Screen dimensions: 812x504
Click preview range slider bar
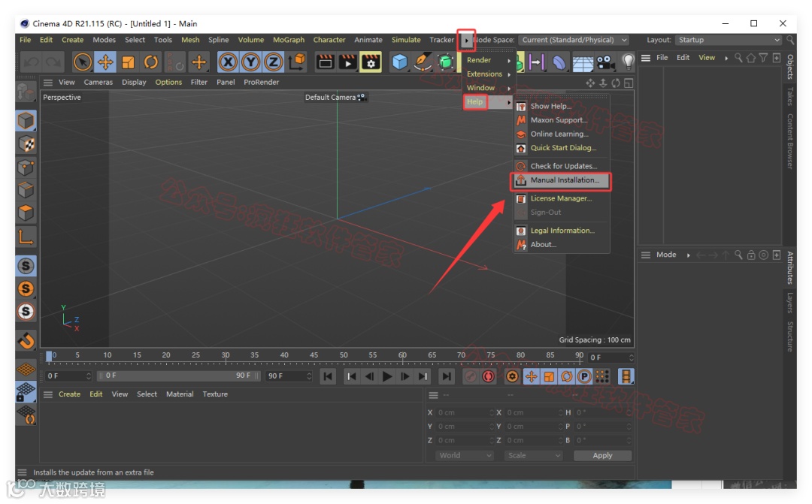(x=179, y=376)
